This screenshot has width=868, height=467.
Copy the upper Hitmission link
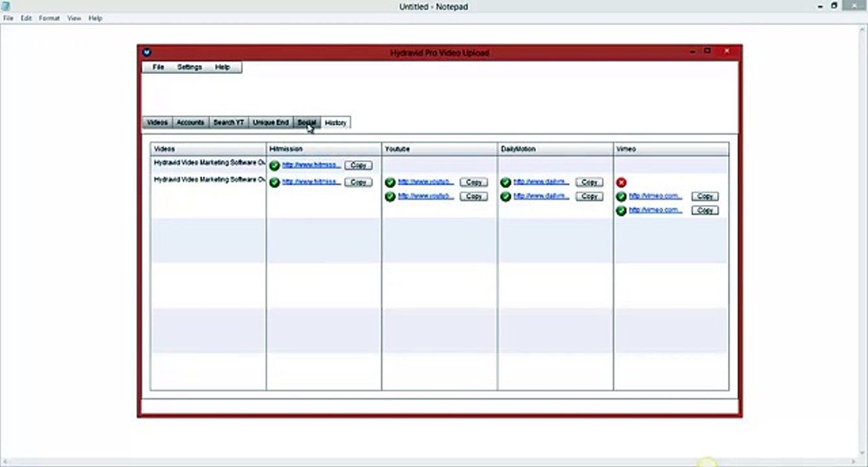358,165
